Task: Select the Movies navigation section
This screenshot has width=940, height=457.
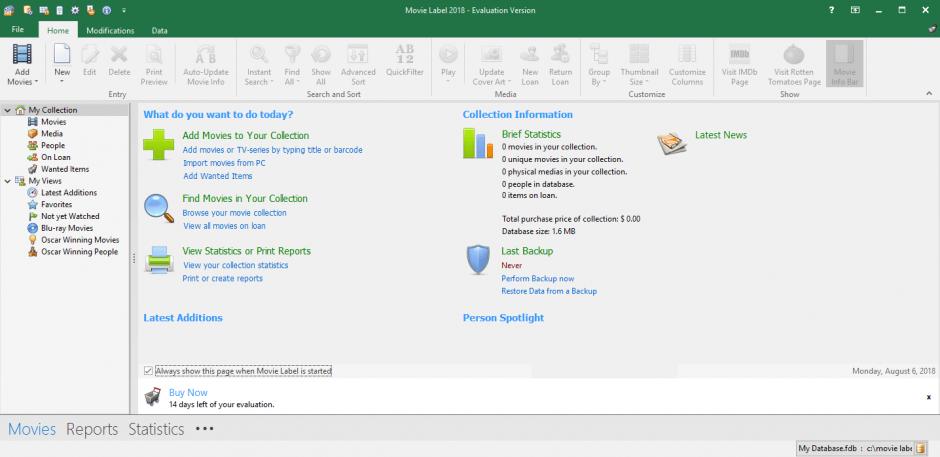Action: [32, 429]
